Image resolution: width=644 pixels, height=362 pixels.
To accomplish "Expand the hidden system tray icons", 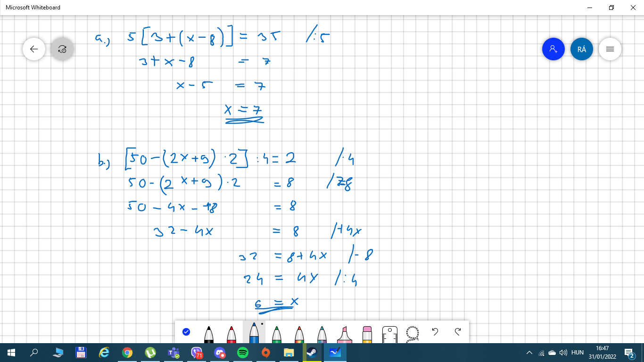I will click(529, 353).
